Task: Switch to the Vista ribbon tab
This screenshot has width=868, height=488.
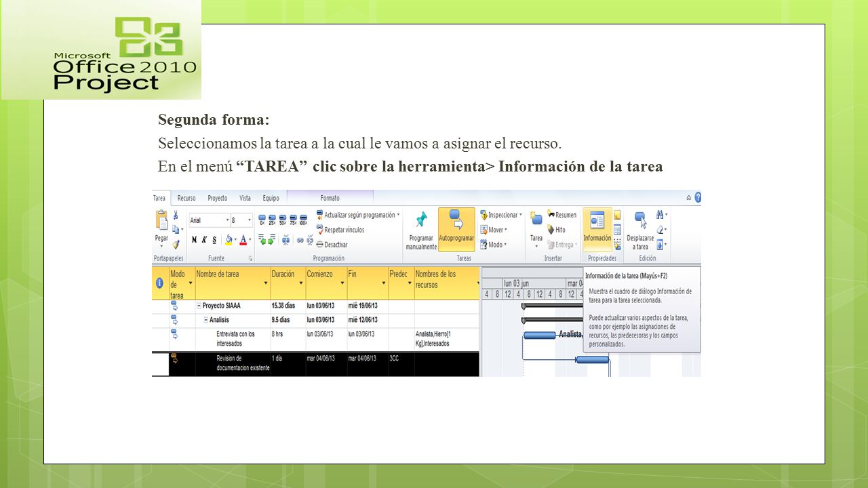Action: [x=245, y=198]
